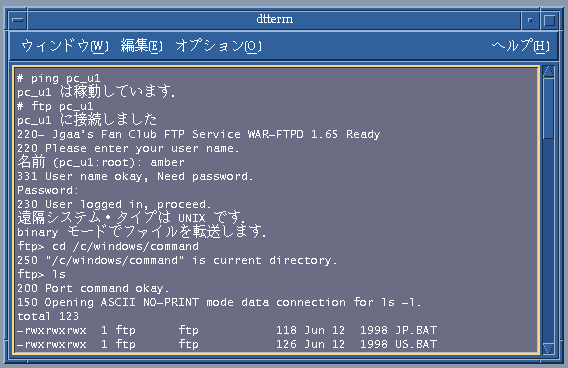Click the scrollbar down arrow

(x=549, y=348)
